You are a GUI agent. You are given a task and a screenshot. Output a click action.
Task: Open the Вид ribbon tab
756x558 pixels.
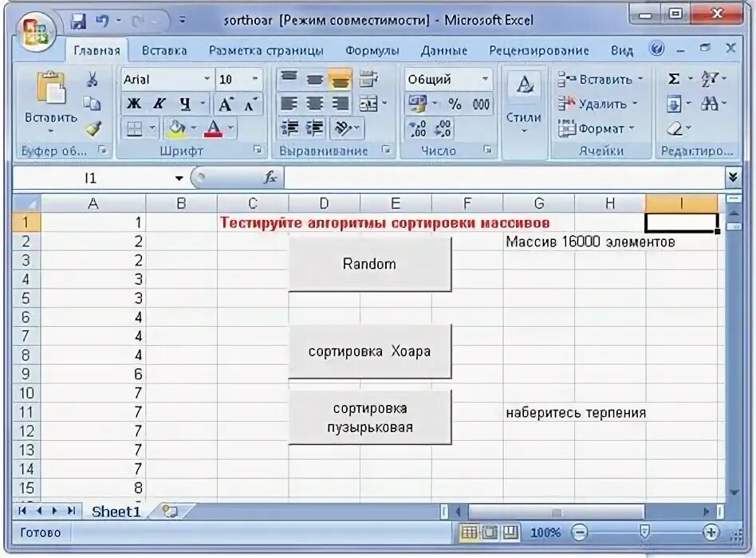(621, 50)
